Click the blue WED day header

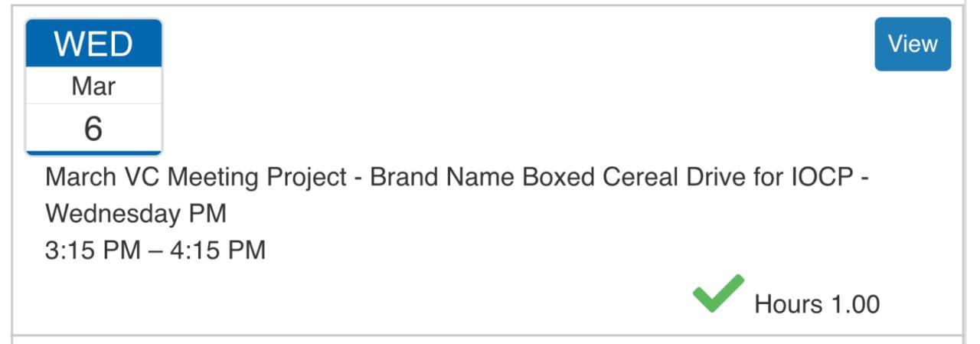click(93, 45)
